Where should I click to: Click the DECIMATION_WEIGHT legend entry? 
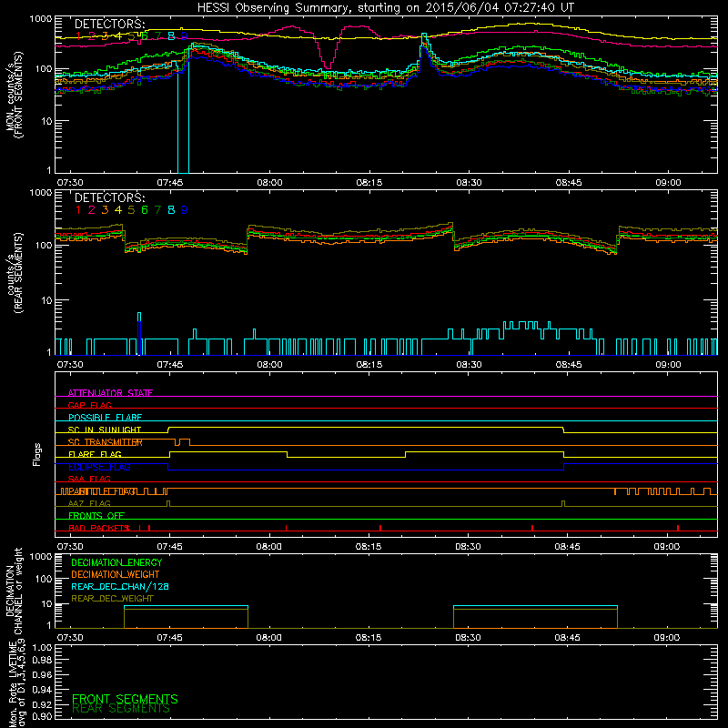point(116,575)
